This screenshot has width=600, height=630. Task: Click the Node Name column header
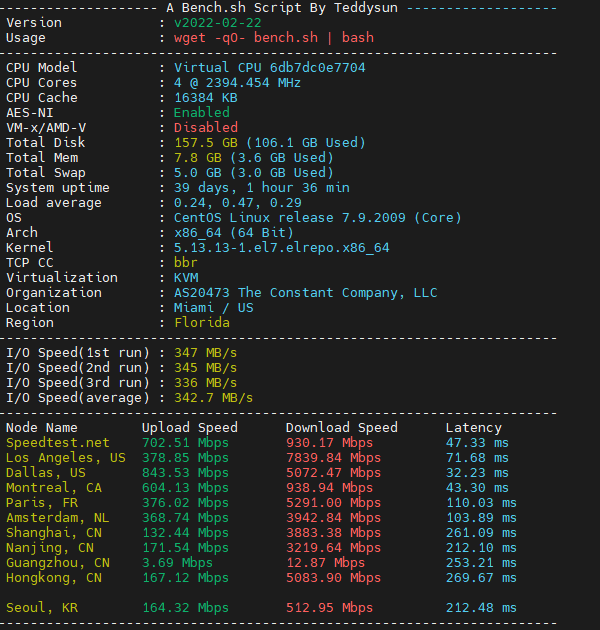41,428
